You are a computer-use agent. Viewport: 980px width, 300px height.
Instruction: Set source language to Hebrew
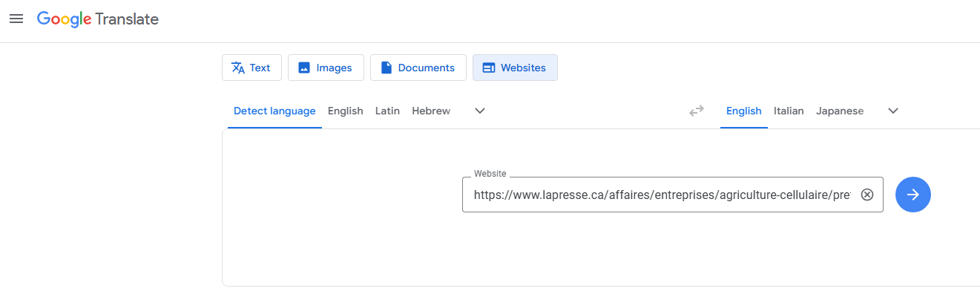point(431,111)
